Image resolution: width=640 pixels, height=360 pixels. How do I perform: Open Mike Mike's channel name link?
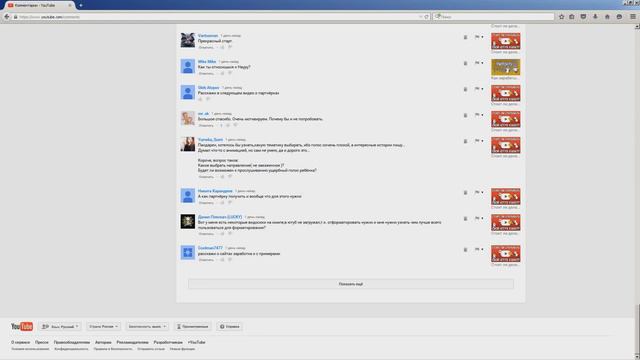tap(207, 62)
